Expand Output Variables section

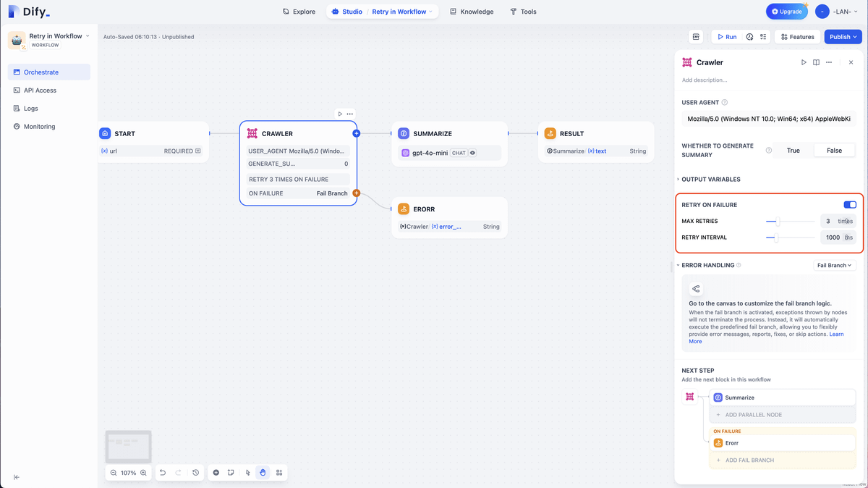coord(710,180)
